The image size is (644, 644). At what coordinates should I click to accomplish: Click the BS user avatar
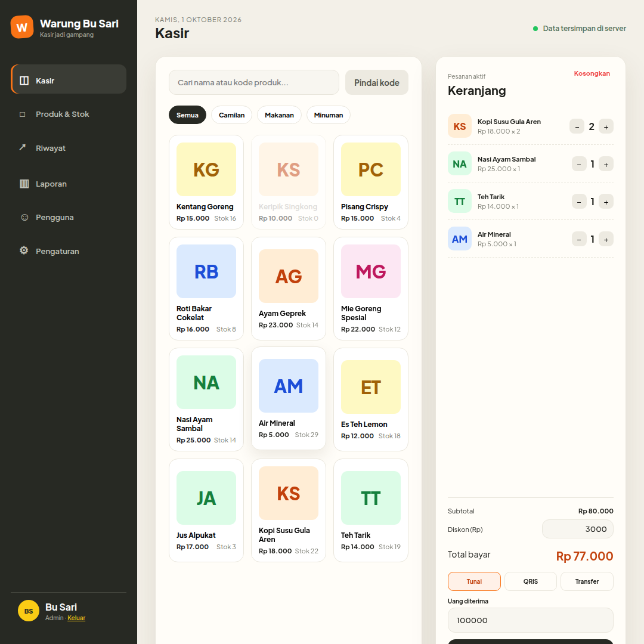coord(29,611)
